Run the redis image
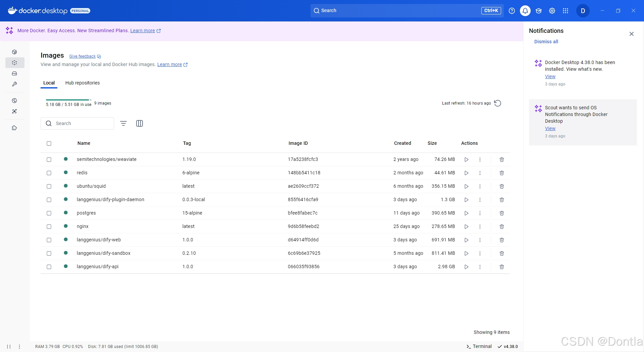644x352 pixels. (466, 173)
